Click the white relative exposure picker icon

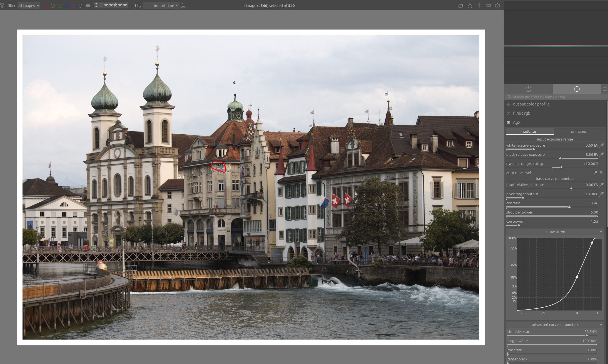[x=601, y=145]
